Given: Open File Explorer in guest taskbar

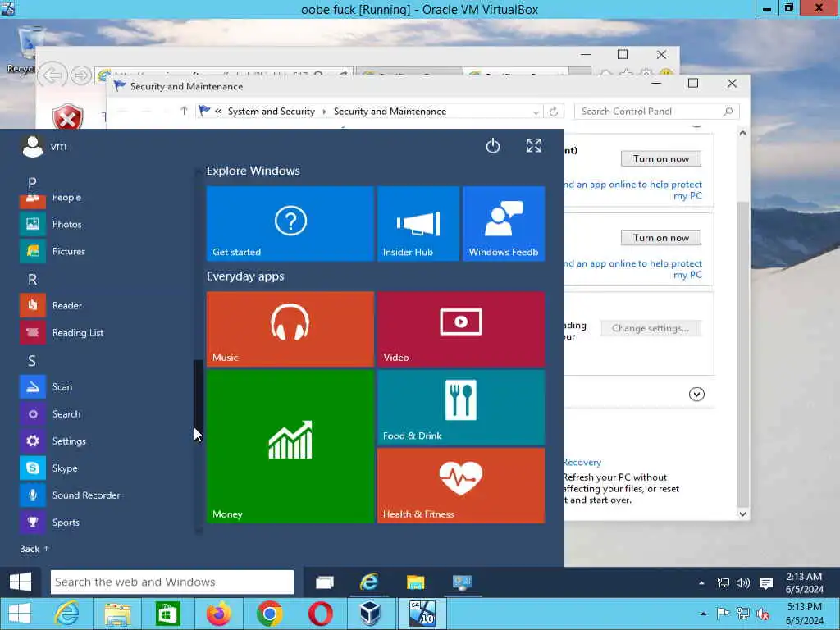Looking at the screenshot, I should coord(416,582).
